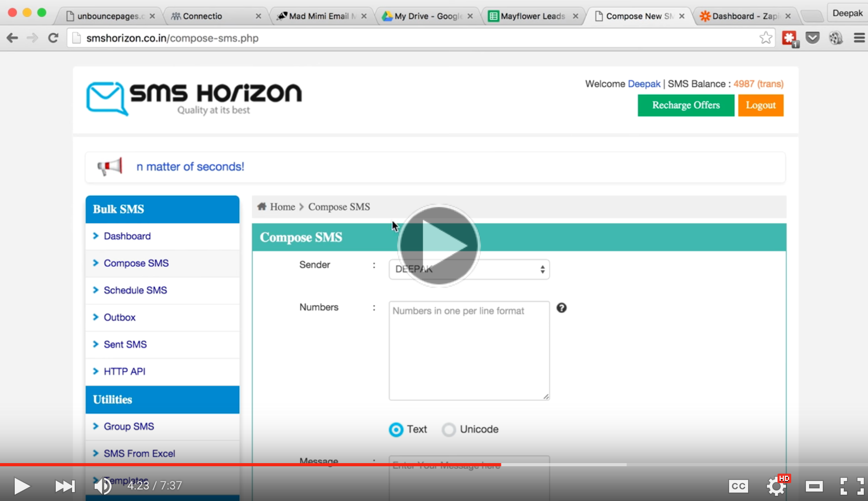This screenshot has width=868, height=501.
Task: Open Outbox in the sidebar
Action: pos(119,317)
